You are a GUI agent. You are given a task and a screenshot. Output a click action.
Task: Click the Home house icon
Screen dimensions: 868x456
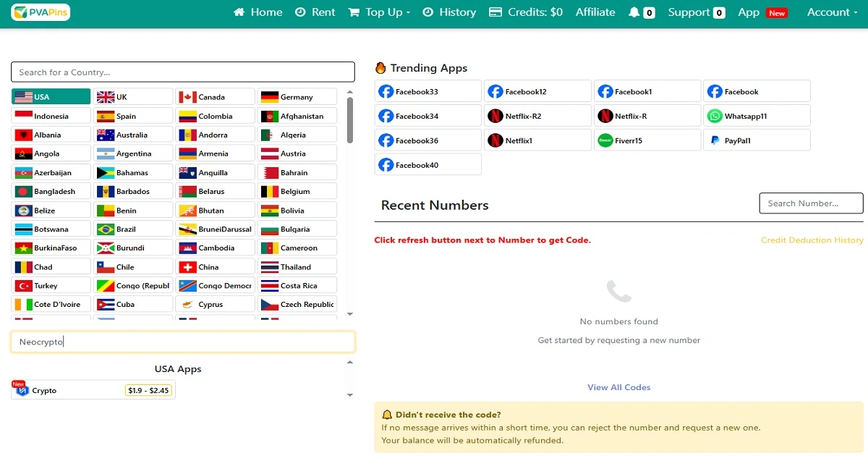[x=239, y=12]
